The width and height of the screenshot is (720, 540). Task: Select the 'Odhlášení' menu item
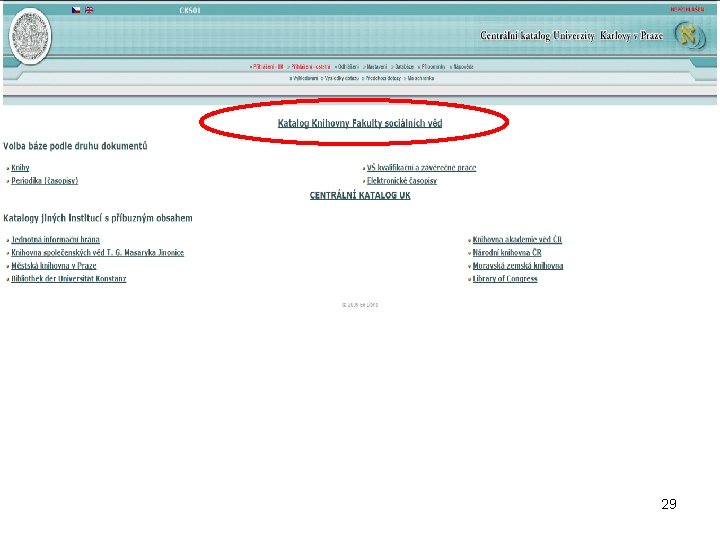tap(348, 67)
